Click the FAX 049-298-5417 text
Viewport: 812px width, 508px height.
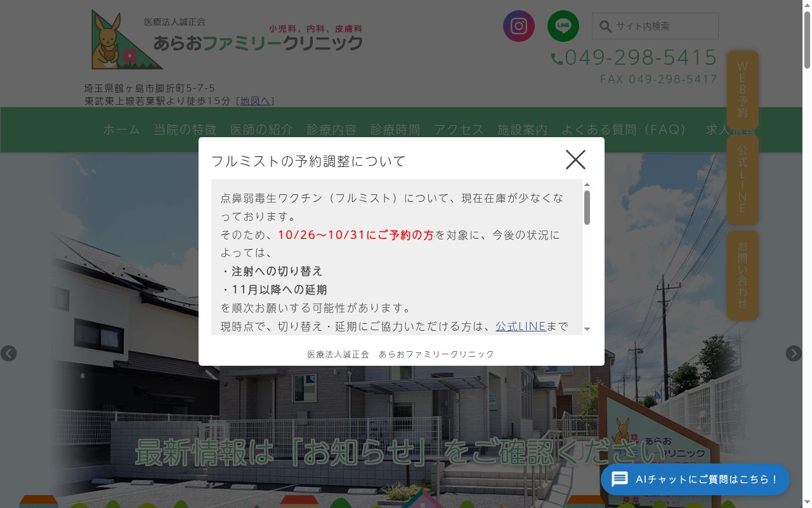coord(659,79)
